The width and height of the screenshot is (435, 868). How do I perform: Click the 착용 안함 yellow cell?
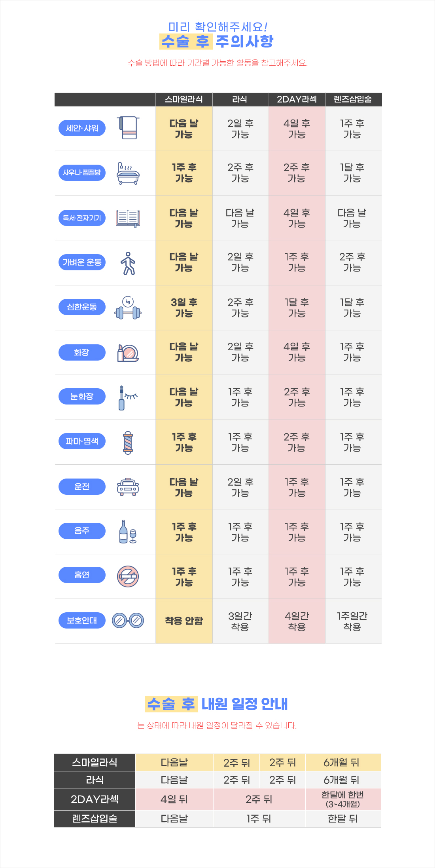click(x=184, y=621)
